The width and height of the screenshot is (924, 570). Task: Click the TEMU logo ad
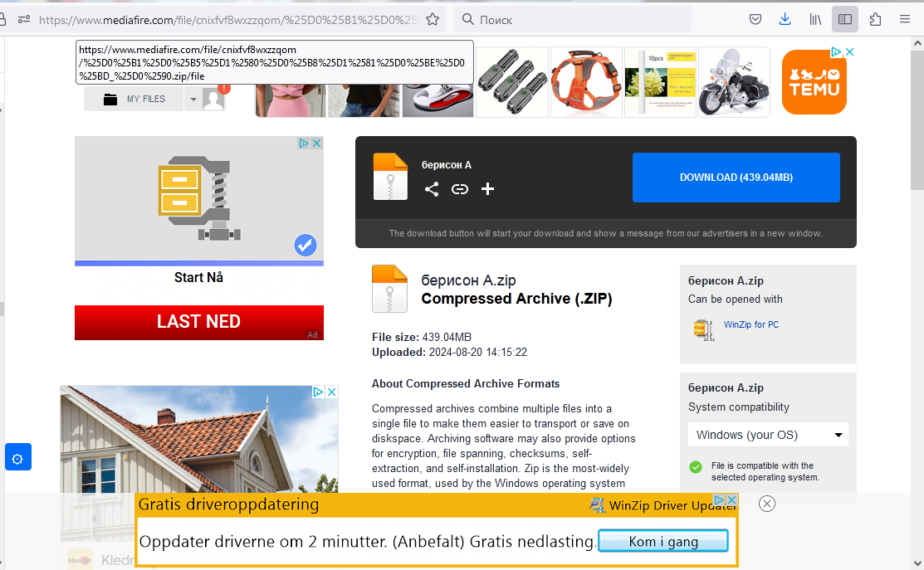(814, 82)
